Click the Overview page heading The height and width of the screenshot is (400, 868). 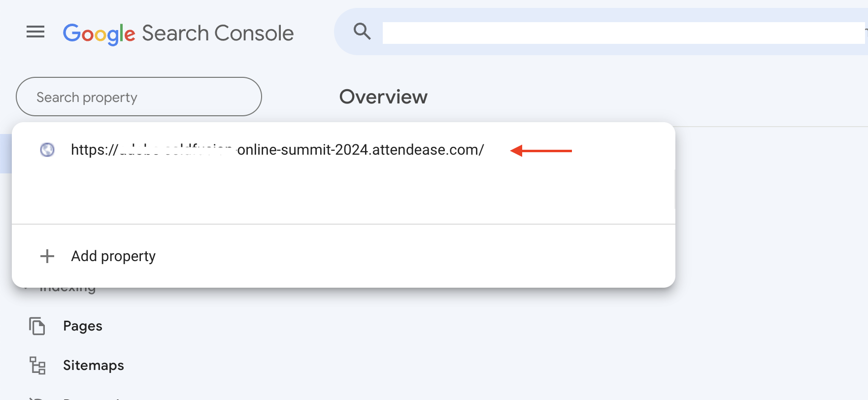tap(383, 97)
